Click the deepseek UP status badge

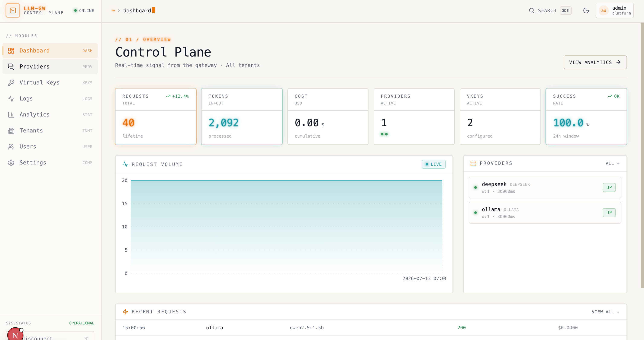tap(609, 187)
